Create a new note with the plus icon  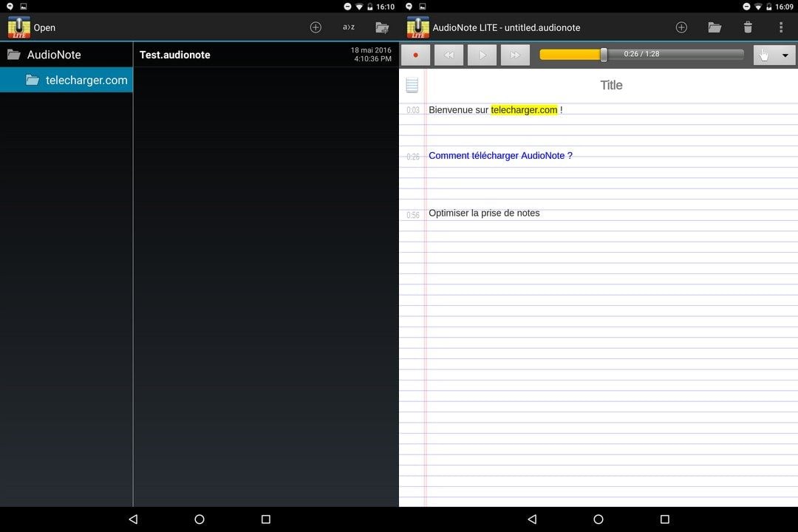[681, 27]
